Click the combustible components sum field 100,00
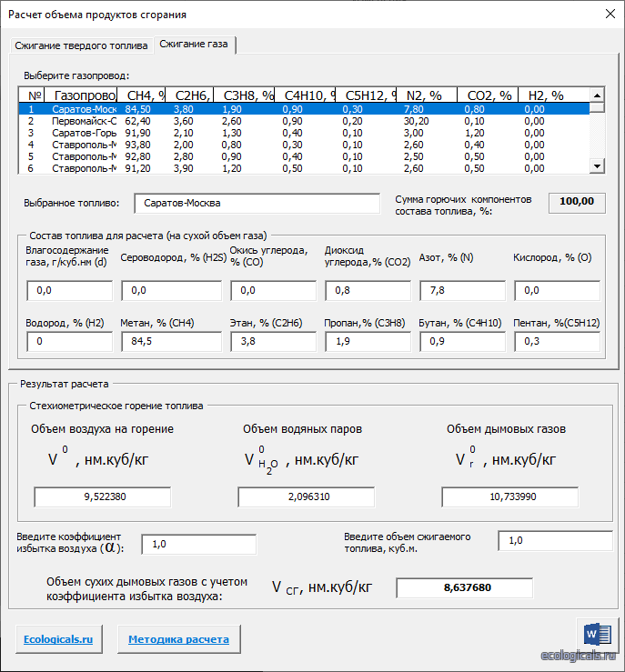The width and height of the screenshot is (625, 672). tap(577, 203)
